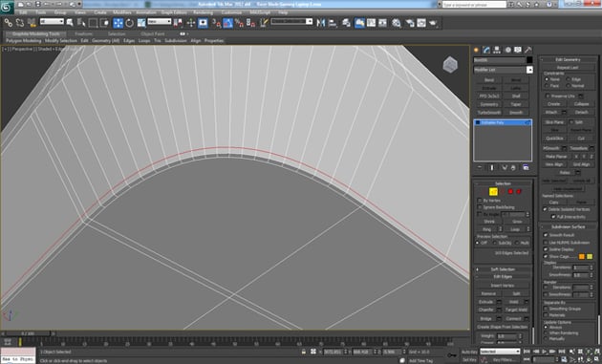Open the Render Setup icon
Image resolution: width=602 pixels, height=364 pixels.
410,23
